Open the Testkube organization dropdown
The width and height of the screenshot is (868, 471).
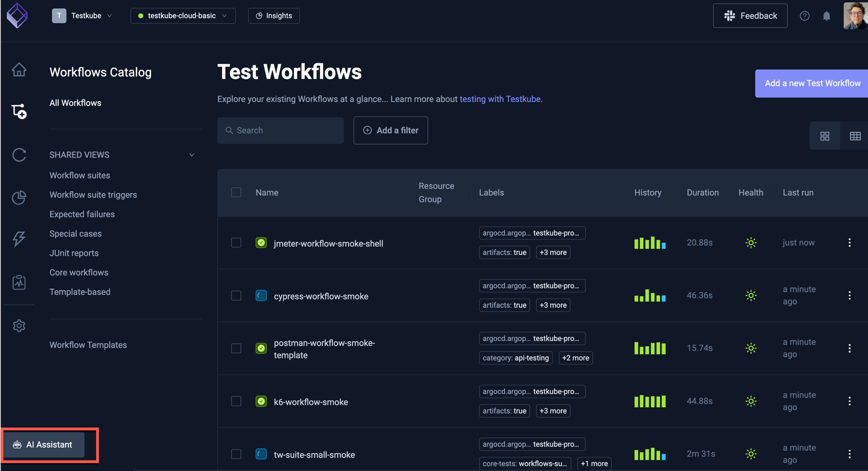click(82, 16)
